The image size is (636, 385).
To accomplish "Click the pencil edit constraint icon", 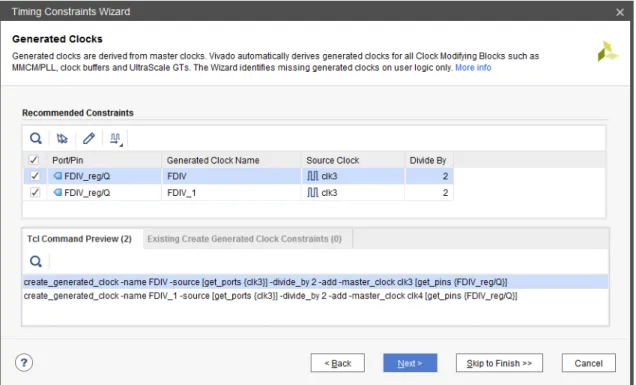I will (x=89, y=138).
